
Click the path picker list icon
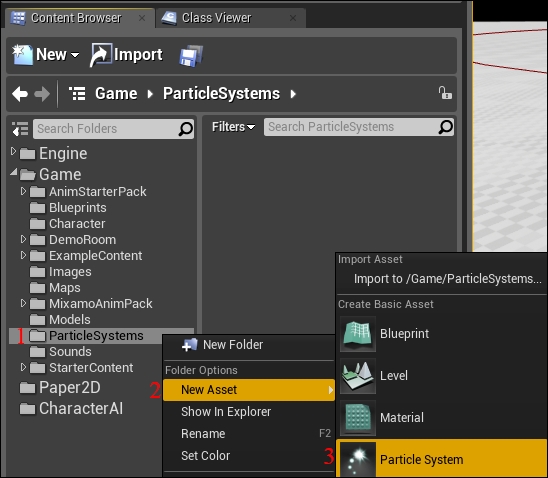click(x=77, y=94)
